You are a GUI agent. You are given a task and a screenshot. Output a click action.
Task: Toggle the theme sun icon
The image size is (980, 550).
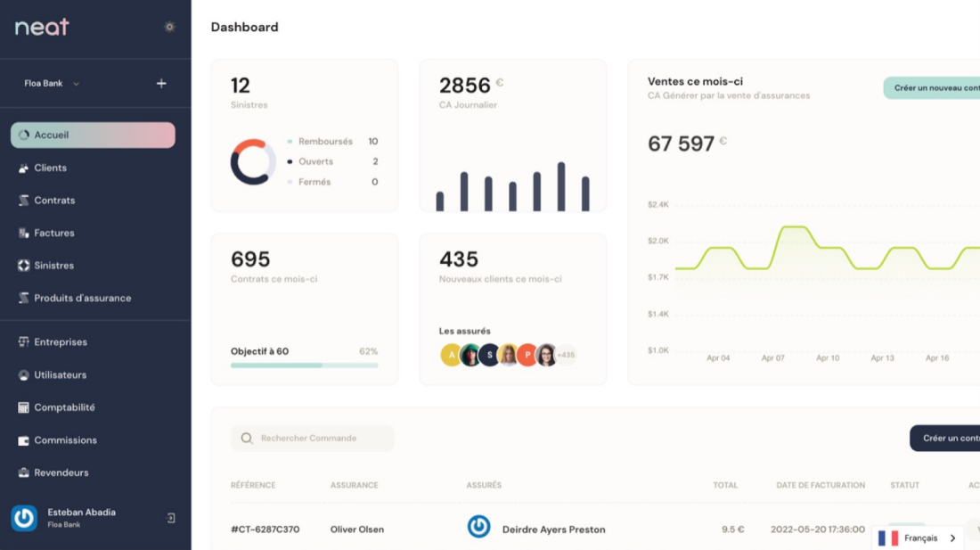pyautogui.click(x=169, y=27)
